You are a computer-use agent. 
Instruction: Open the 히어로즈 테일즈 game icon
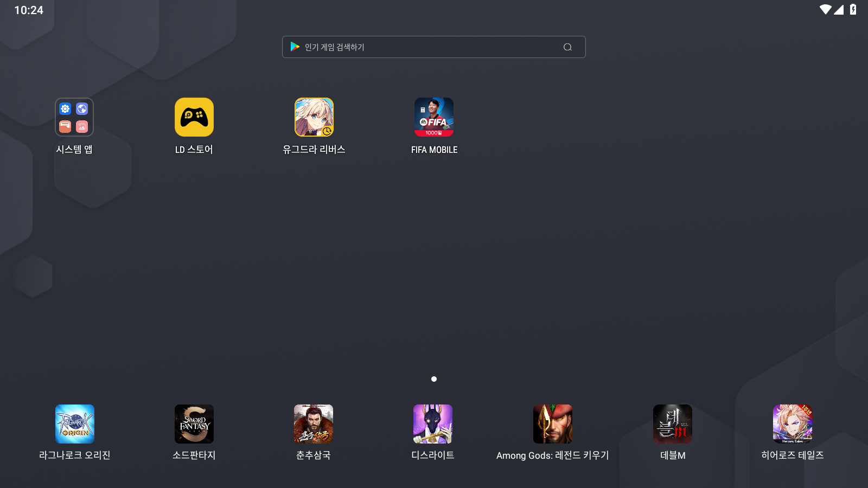point(793,424)
